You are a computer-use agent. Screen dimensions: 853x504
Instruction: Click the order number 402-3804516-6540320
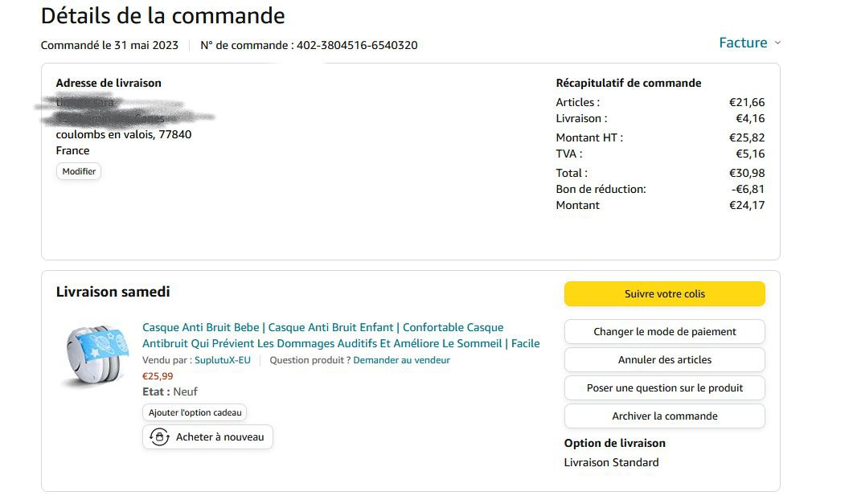pyautogui.click(x=357, y=45)
